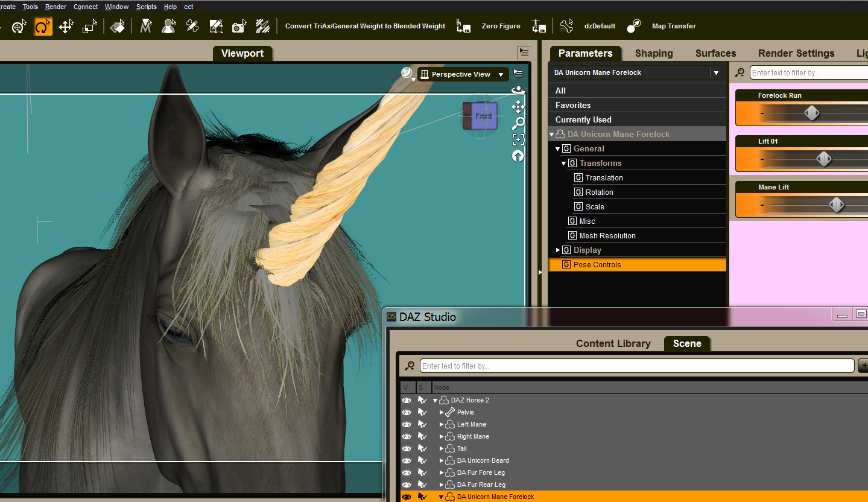Click the viewport pan camera control
Image resolution: width=868 pixels, height=502 pixels.
[x=518, y=107]
